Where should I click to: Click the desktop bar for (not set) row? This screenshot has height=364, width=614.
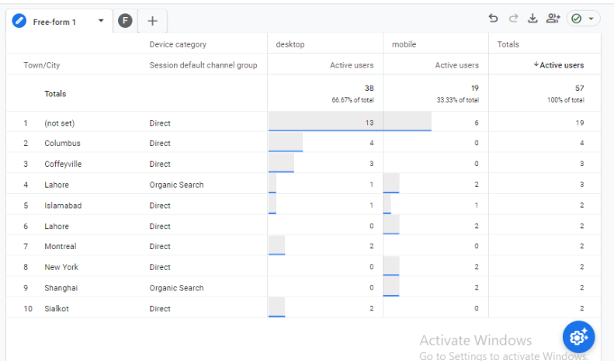point(324,123)
